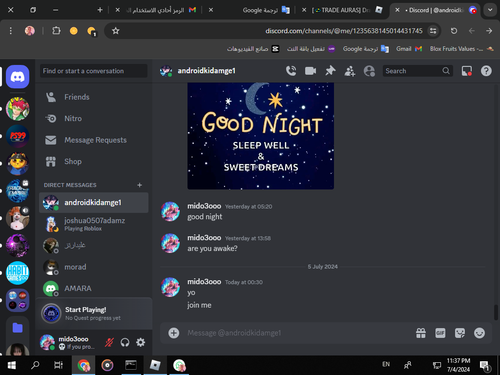Reload the page
This screenshot has height=375, width=500.
[x=454, y=31]
